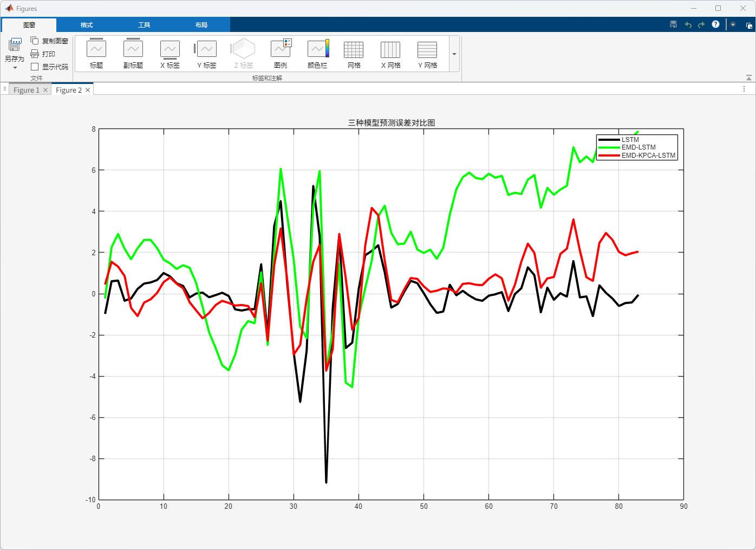
Task: Switch to the 布局 ribbon tab
Action: coord(201,25)
